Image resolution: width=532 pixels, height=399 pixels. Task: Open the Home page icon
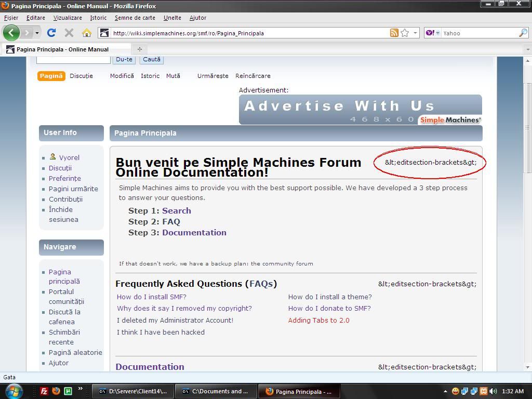click(87, 33)
